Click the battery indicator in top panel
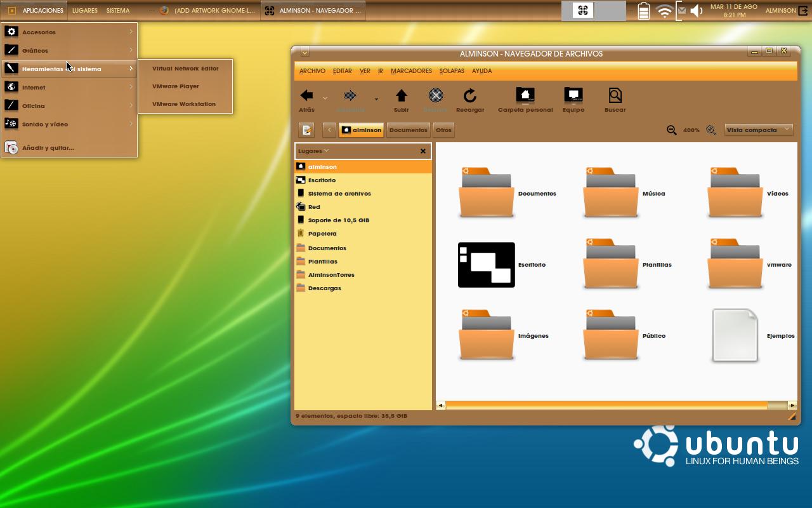Viewport: 812px width, 508px height. click(643, 11)
